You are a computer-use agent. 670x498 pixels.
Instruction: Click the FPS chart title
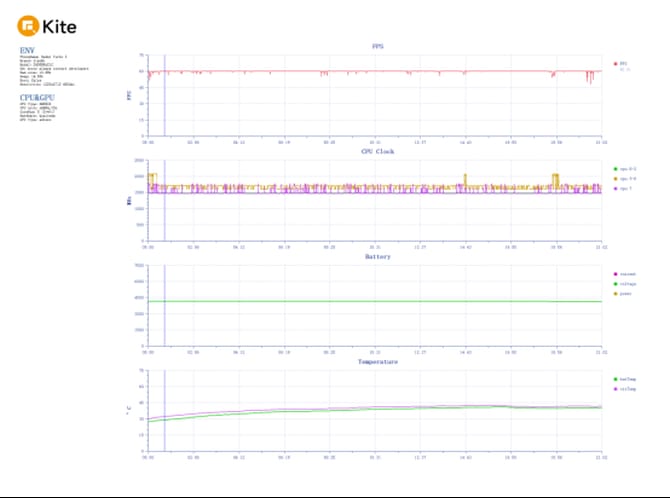tap(378, 46)
